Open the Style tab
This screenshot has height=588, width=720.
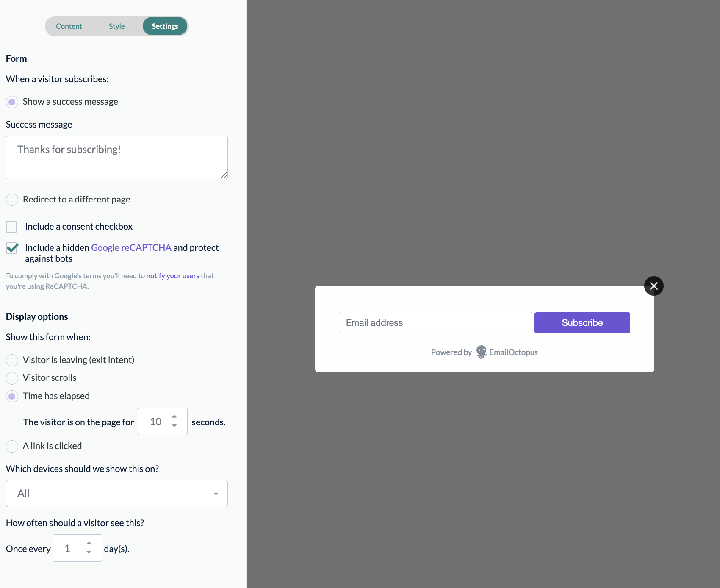pos(116,26)
